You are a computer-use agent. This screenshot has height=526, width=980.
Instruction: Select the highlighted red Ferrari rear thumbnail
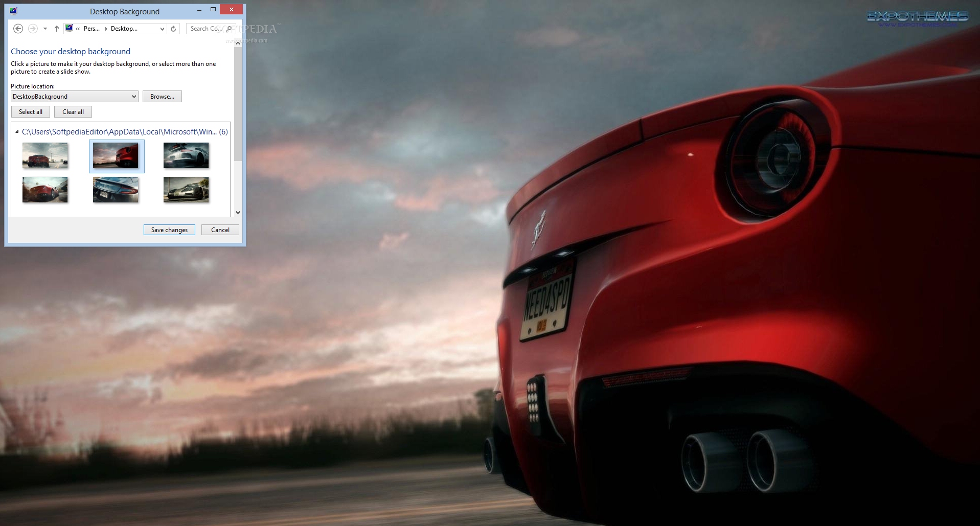[116, 156]
